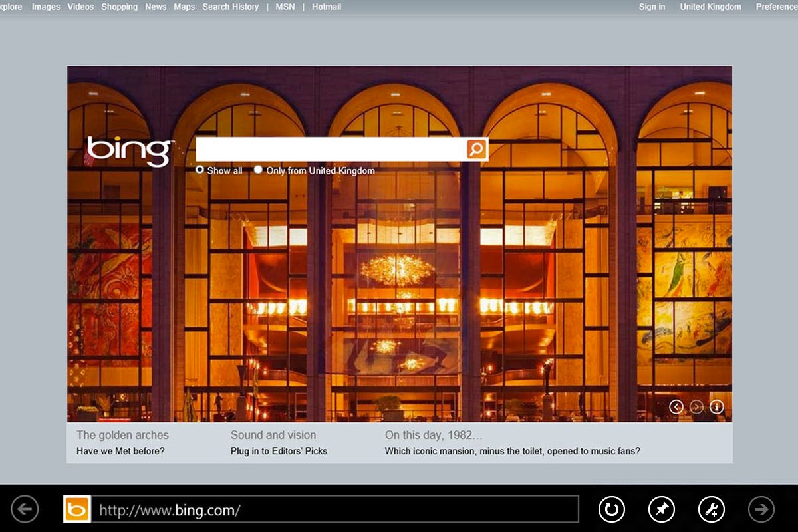Show next homepage image with right chevron
This screenshot has width=798, height=532.
pos(696,406)
